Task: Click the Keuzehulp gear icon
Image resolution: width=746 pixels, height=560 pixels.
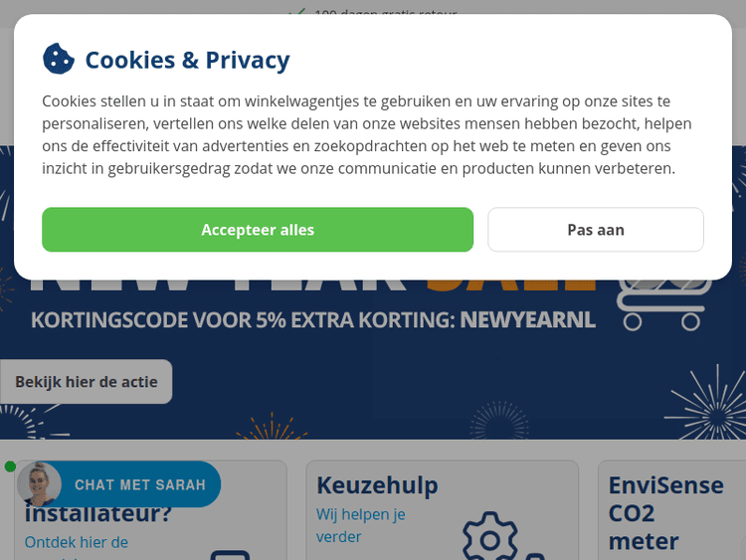Action: tap(489, 537)
